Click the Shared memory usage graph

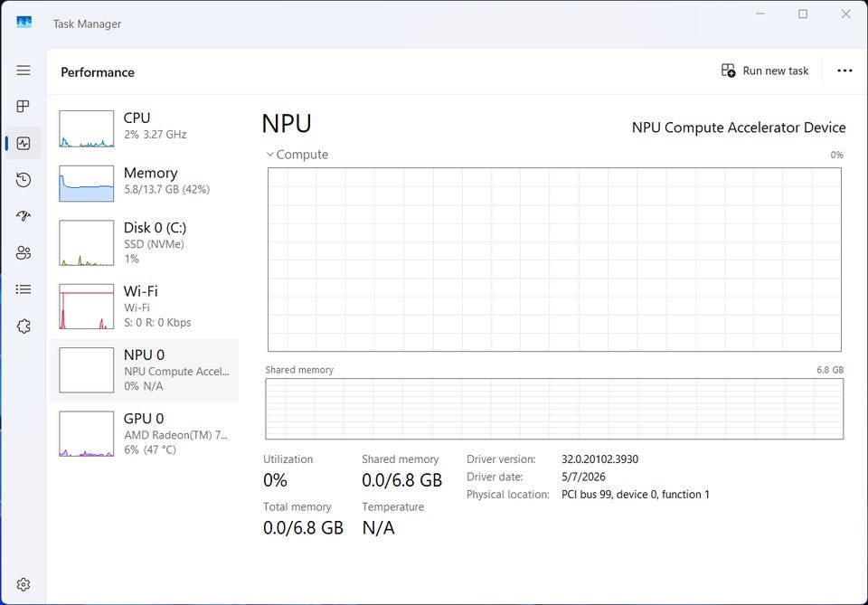tap(554, 409)
